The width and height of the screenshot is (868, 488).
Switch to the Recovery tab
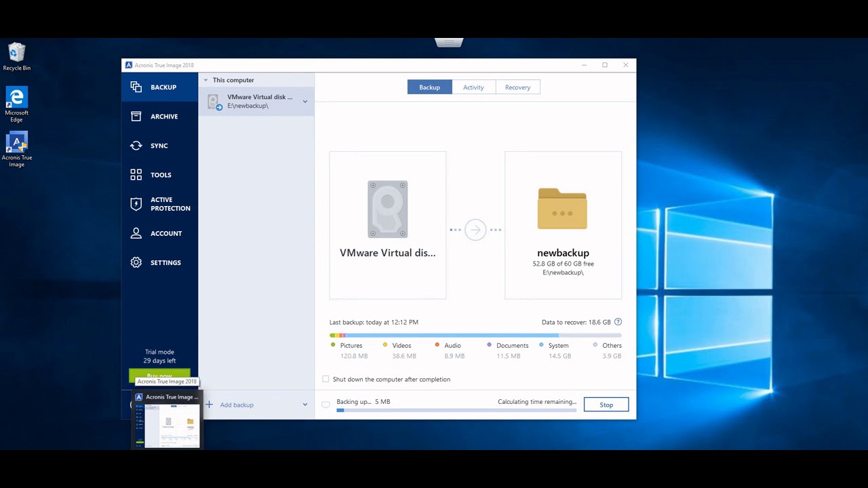(x=517, y=87)
